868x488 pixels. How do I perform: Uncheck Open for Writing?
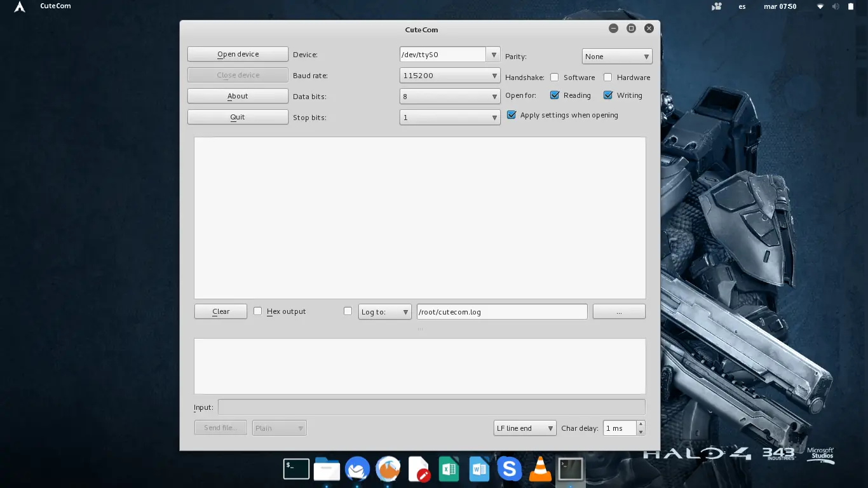[x=607, y=95]
